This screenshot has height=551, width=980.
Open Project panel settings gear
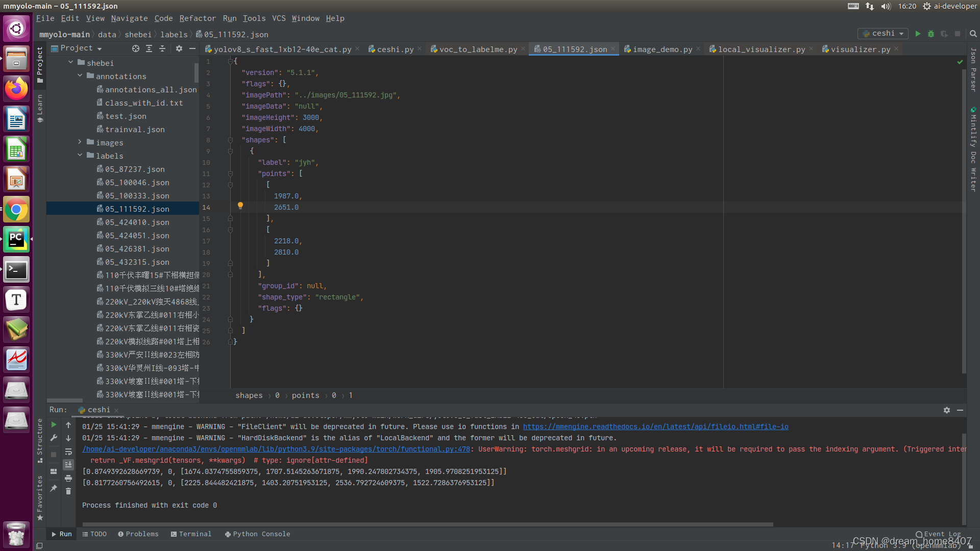179,48
